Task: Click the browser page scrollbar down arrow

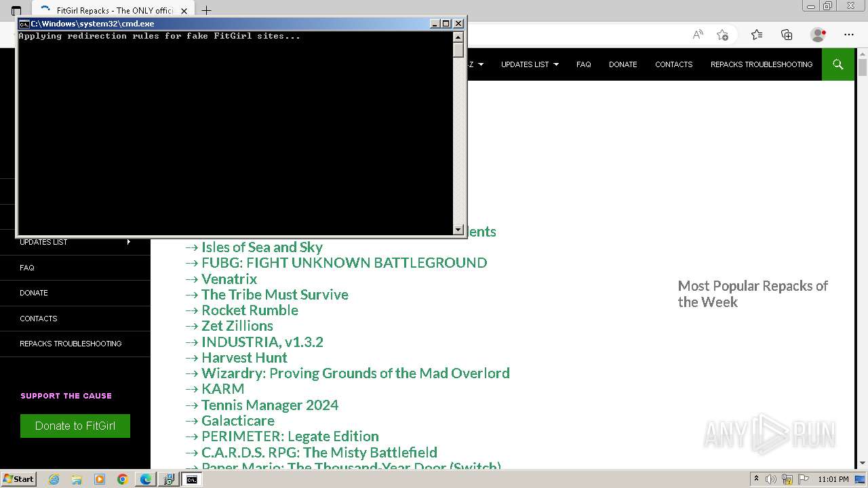Action: [x=862, y=463]
